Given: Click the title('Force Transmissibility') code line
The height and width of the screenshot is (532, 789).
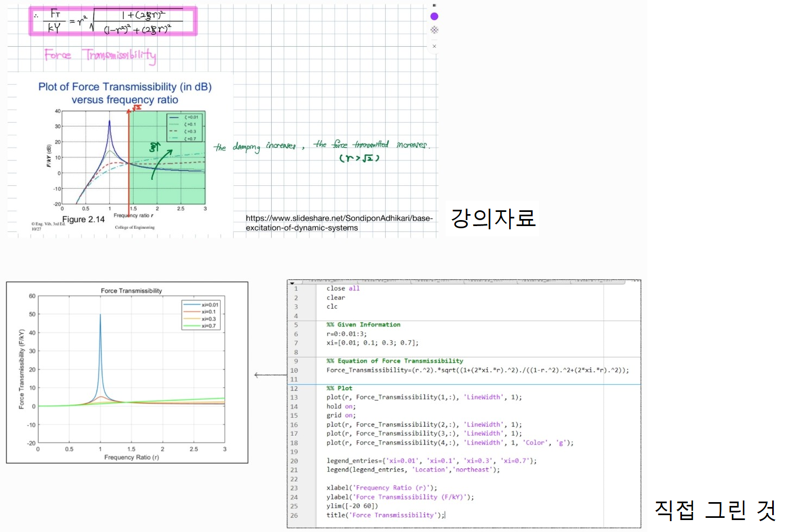Looking at the screenshot, I should [385, 515].
